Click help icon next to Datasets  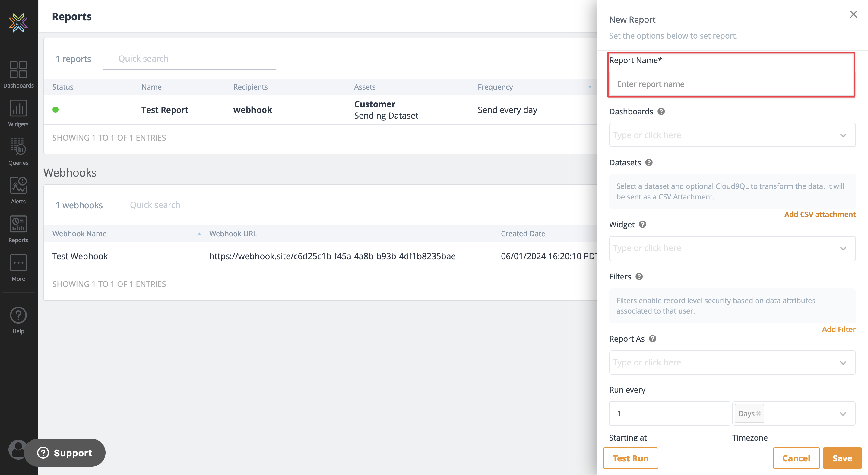pos(649,162)
